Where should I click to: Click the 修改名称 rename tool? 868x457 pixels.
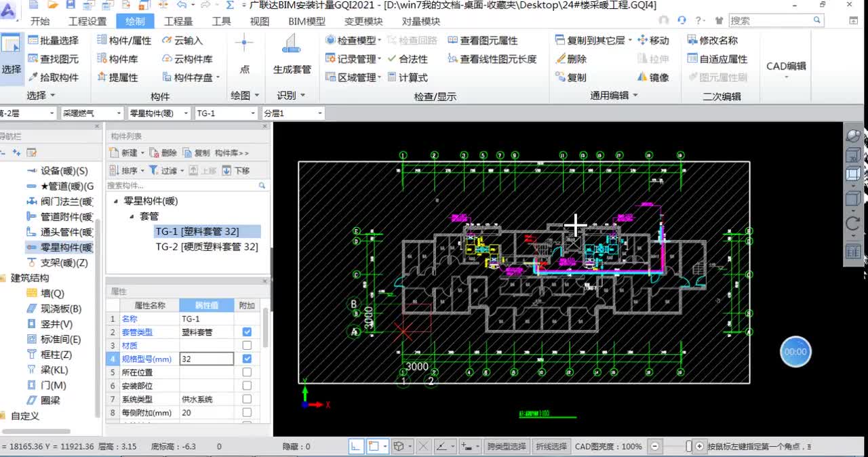(712, 41)
